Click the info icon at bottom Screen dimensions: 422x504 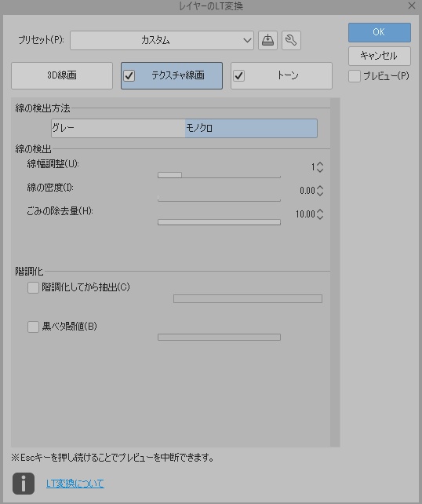point(24,484)
